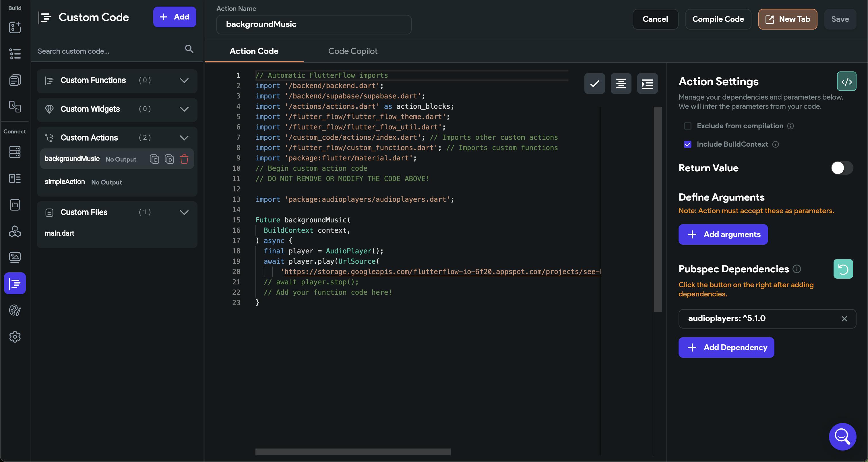The height and width of the screenshot is (462, 868).
Task: Click the audioplayers dependency field
Action: (767, 319)
